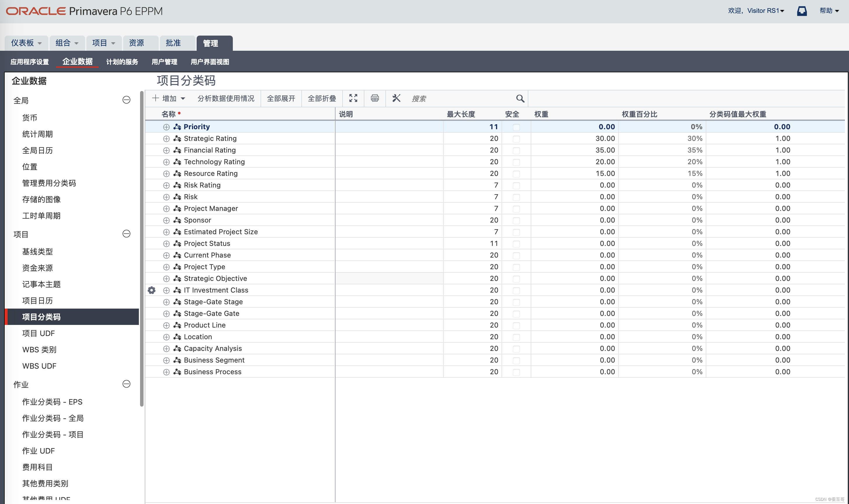
Task: Click the 分析数据使用情况 button
Action: point(226,99)
